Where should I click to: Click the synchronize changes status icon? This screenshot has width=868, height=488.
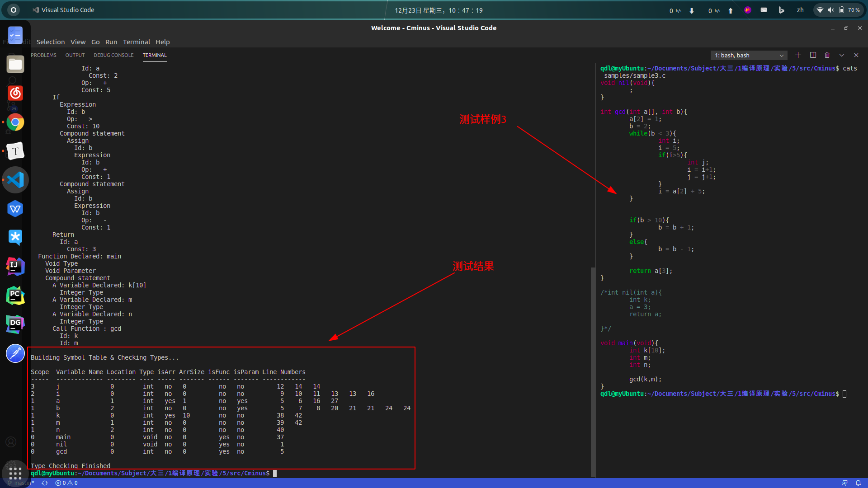pyautogui.click(x=45, y=483)
